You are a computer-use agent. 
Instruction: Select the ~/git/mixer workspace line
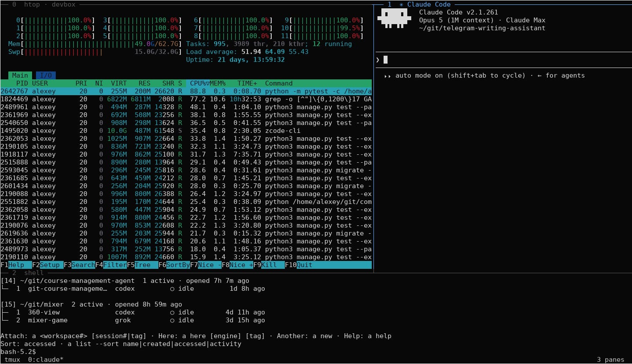coord(91,304)
